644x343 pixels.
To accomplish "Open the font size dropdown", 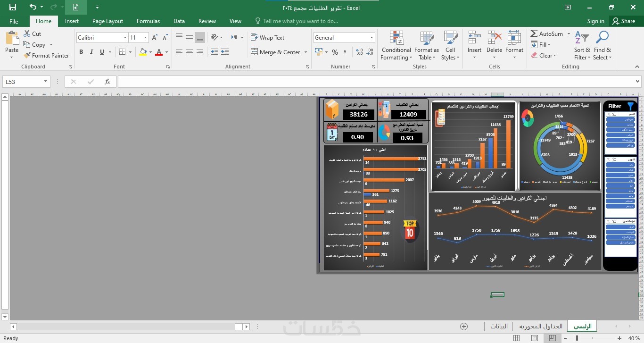I will click(145, 38).
